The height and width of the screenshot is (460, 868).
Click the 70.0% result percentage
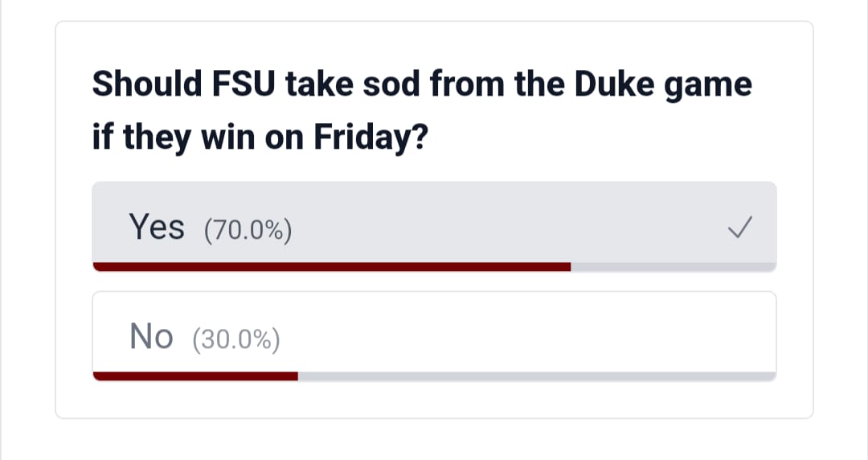tap(248, 231)
